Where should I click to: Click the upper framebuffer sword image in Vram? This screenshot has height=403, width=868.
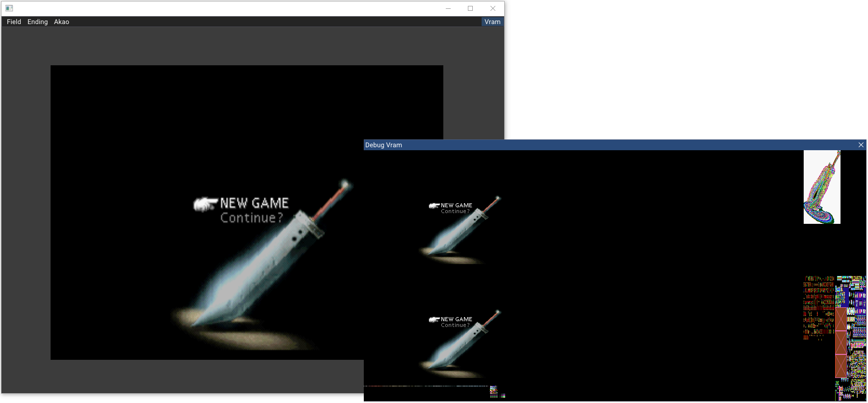point(460,230)
